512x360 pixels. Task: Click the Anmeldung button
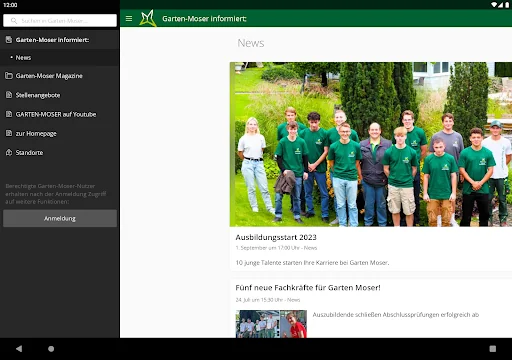[x=60, y=218]
